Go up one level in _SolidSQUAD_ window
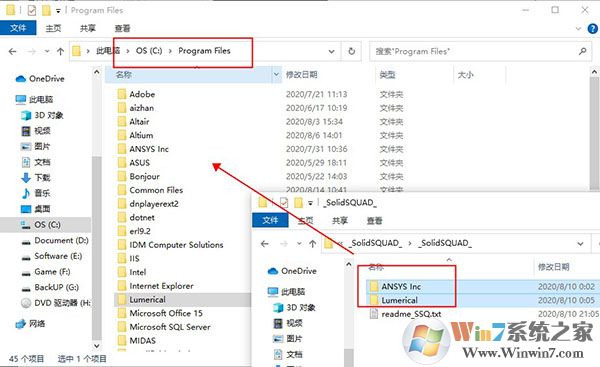 312,244
